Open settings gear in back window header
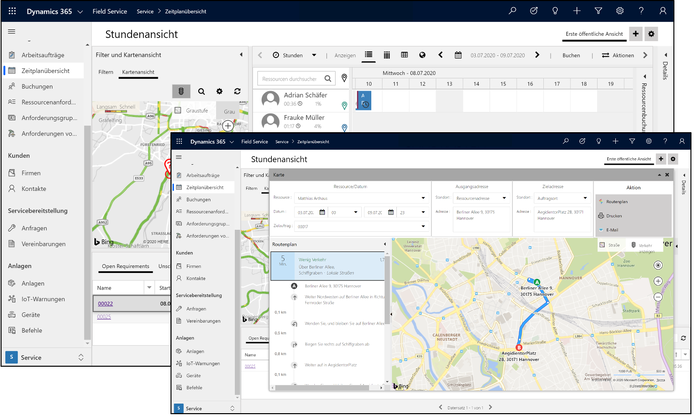This screenshot has height=419, width=700. 620,11
